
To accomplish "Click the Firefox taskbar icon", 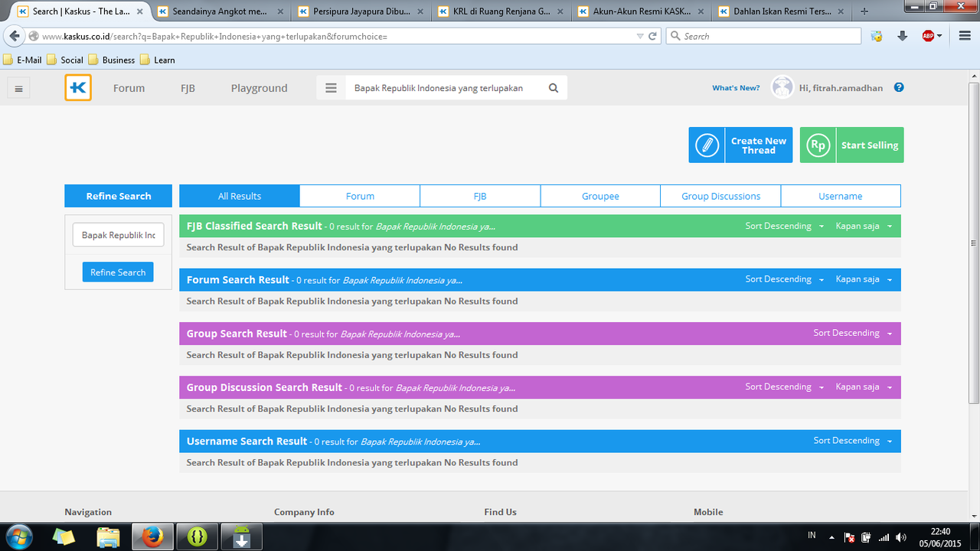I will (x=153, y=537).
